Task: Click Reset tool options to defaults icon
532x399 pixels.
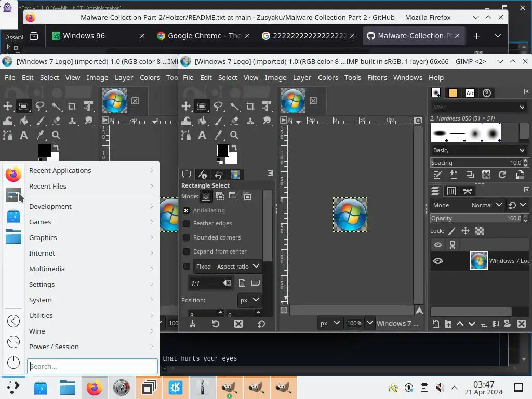Action: pyautogui.click(x=261, y=324)
